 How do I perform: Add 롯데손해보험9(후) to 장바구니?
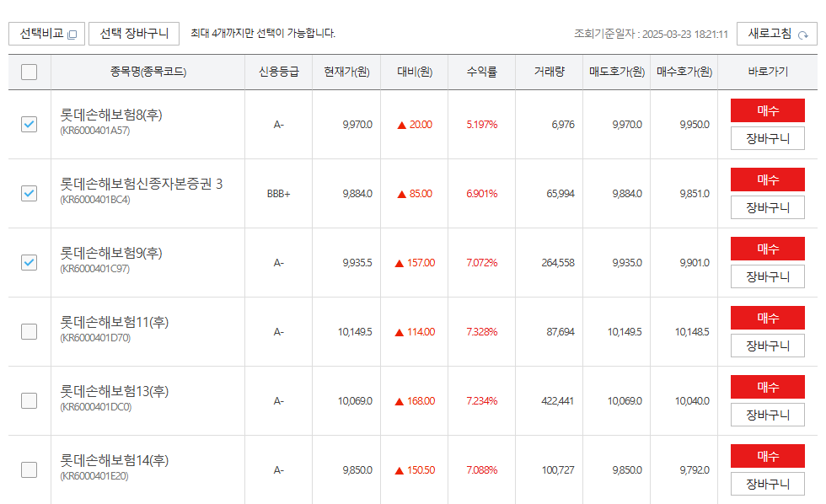[x=768, y=276]
